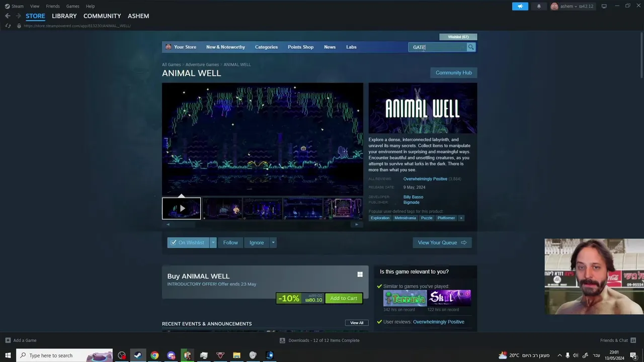
Task: Open Categories store menu
Action: [266, 47]
